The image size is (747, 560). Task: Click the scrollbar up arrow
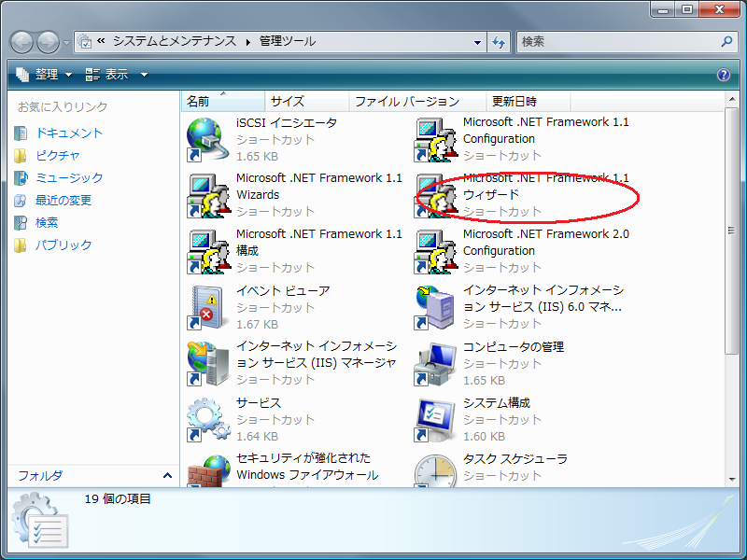tap(732, 99)
